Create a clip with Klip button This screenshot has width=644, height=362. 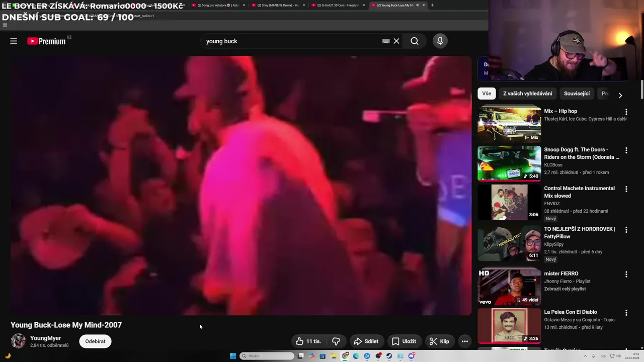click(x=440, y=341)
